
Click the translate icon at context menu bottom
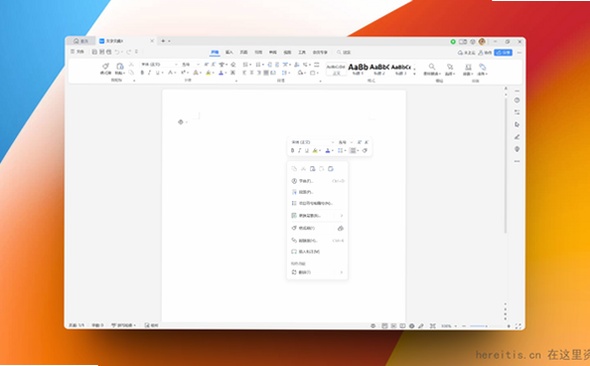click(x=294, y=272)
